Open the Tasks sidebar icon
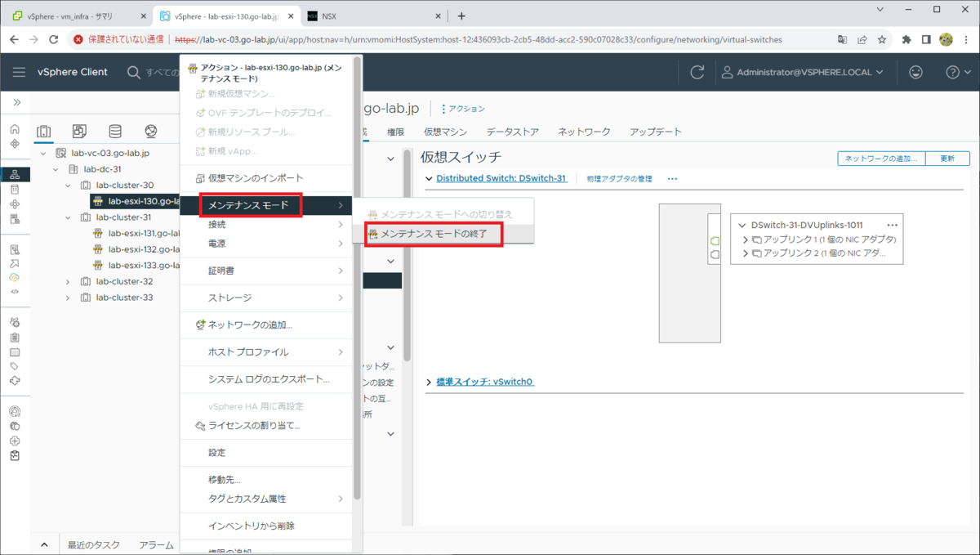 (x=15, y=337)
